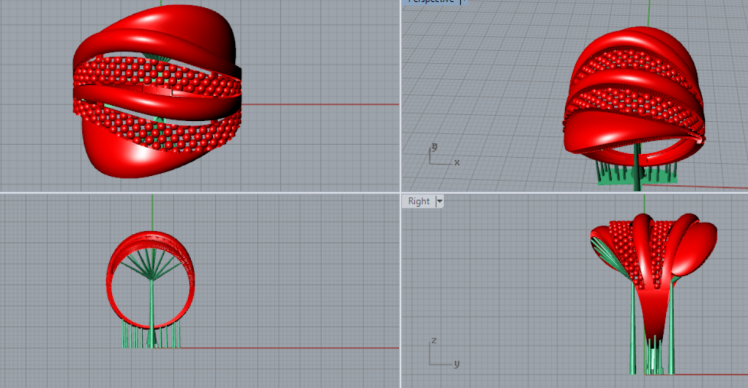748x388 pixels.
Task: Pick the green support base under Perspective ring
Action: point(637,174)
